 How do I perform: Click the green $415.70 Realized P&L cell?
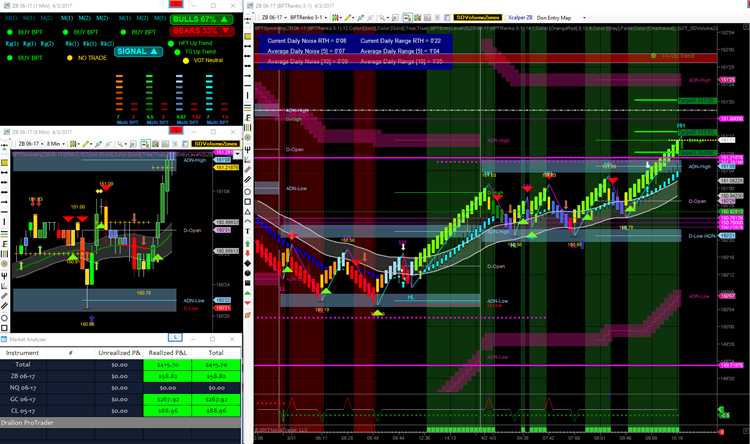167,365
